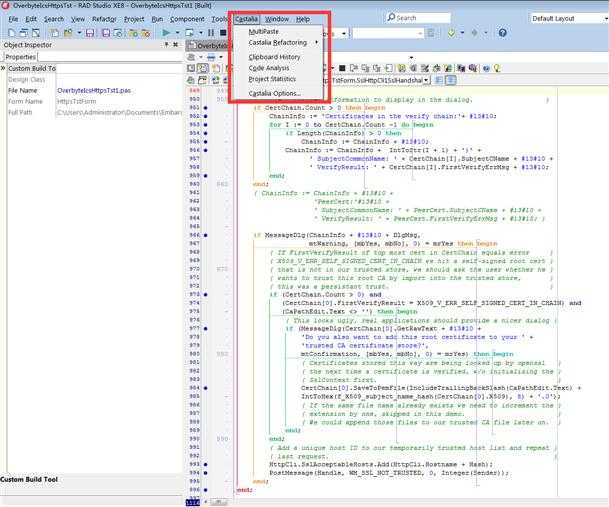Select Clipboard History menu entry
Screen dimensions: 609x507
(x=275, y=57)
